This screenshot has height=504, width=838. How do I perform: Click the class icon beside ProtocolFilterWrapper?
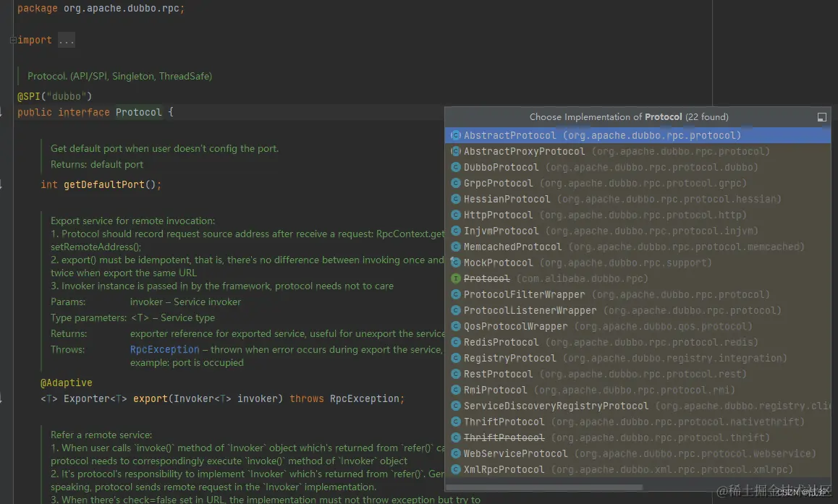tap(456, 294)
